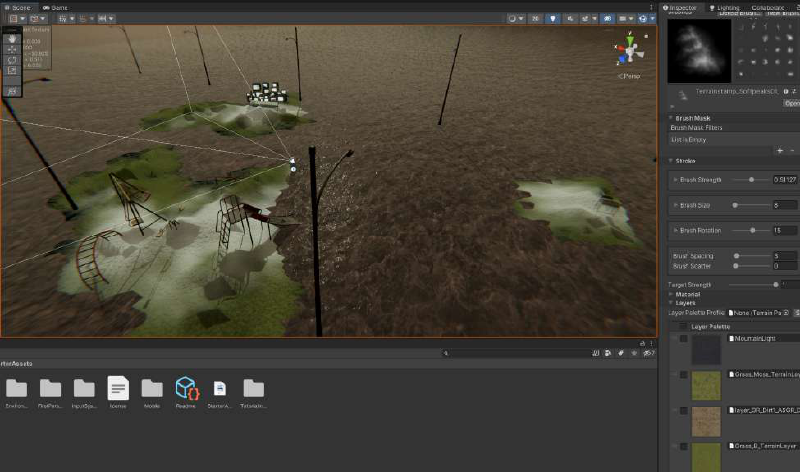Check the Grass_Moss terrain layer checkbox

click(683, 375)
